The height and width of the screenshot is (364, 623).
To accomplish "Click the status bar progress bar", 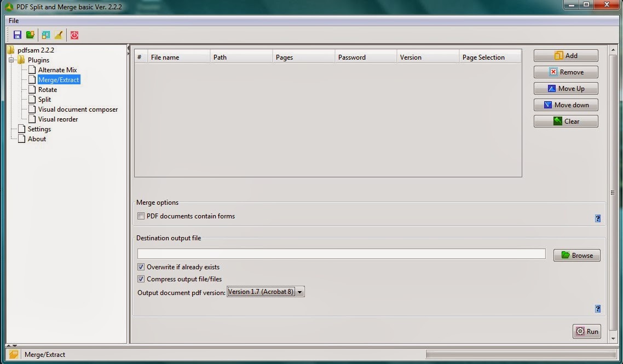I will point(521,354).
